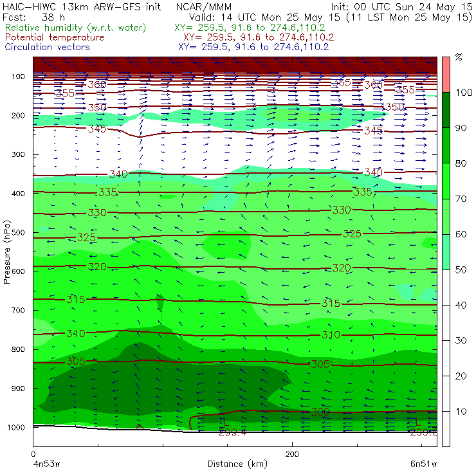Click the aqua 50–60 colorbar segment
This screenshot has width=476, height=476.
pos(446,252)
